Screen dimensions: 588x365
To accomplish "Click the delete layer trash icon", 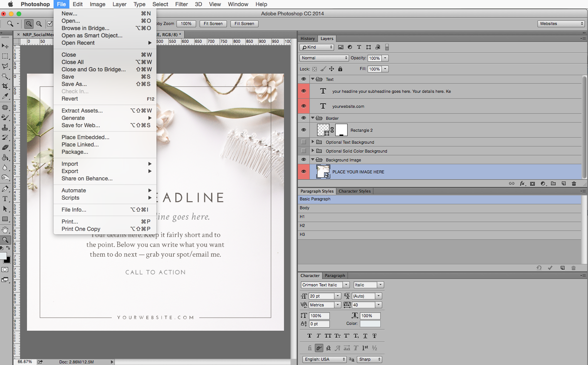I will coord(574,183).
